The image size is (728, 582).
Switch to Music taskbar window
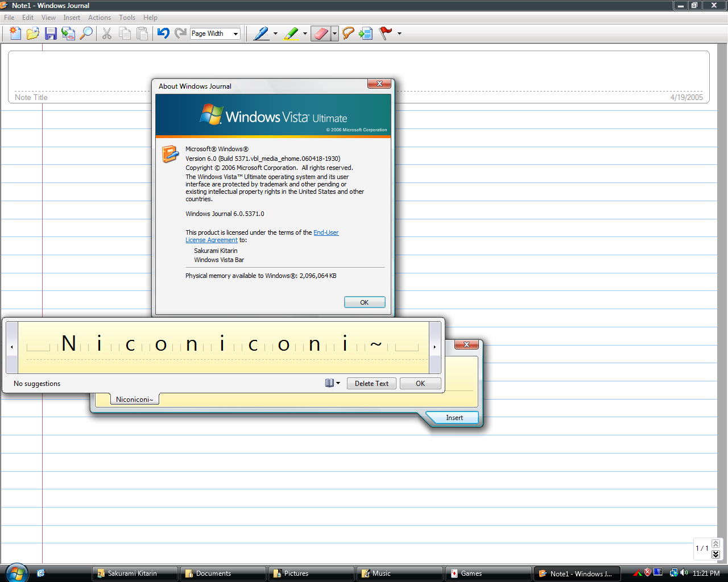(399, 573)
